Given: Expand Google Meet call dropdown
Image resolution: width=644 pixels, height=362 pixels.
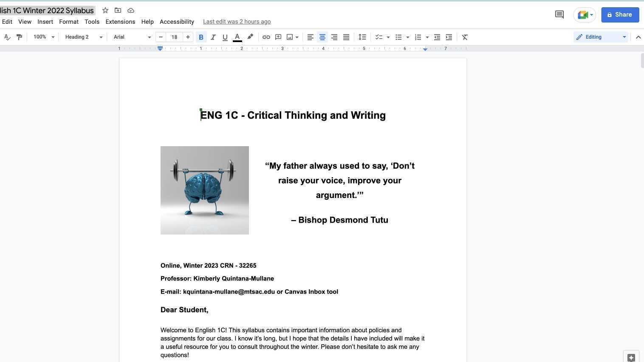Looking at the screenshot, I should 591,14.
